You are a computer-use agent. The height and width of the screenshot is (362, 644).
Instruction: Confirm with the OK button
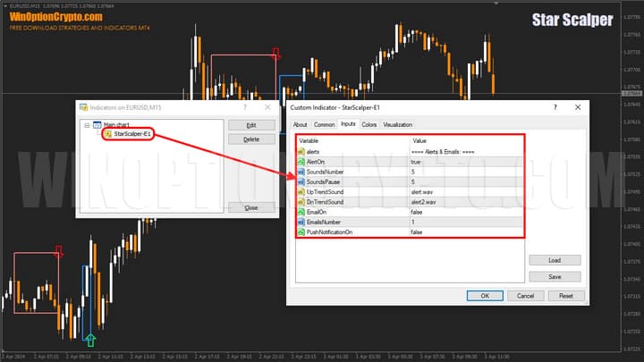point(485,296)
